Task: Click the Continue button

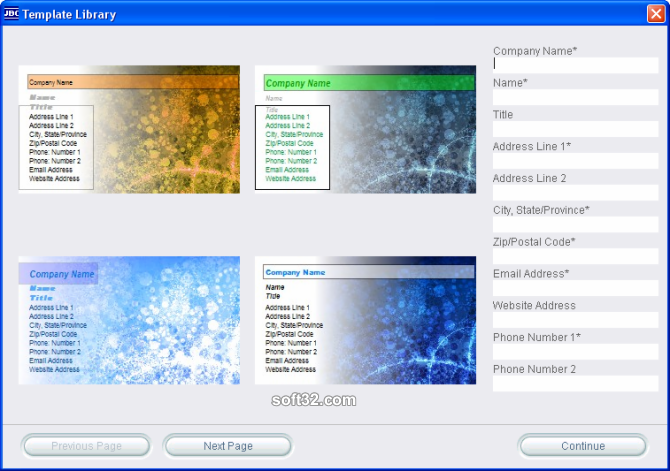Action: 583,446
